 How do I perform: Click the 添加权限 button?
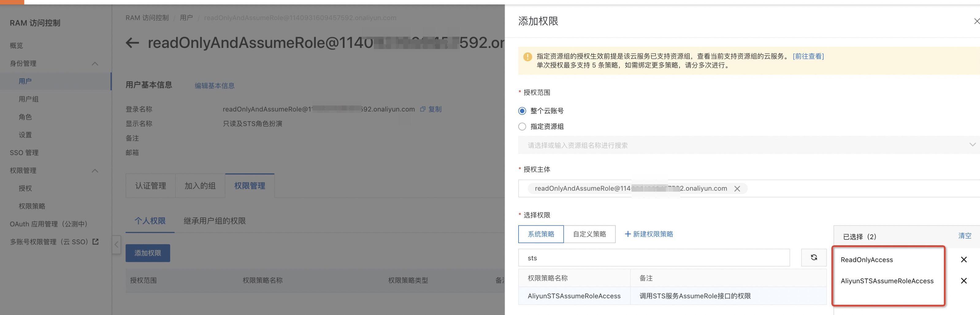(x=147, y=253)
